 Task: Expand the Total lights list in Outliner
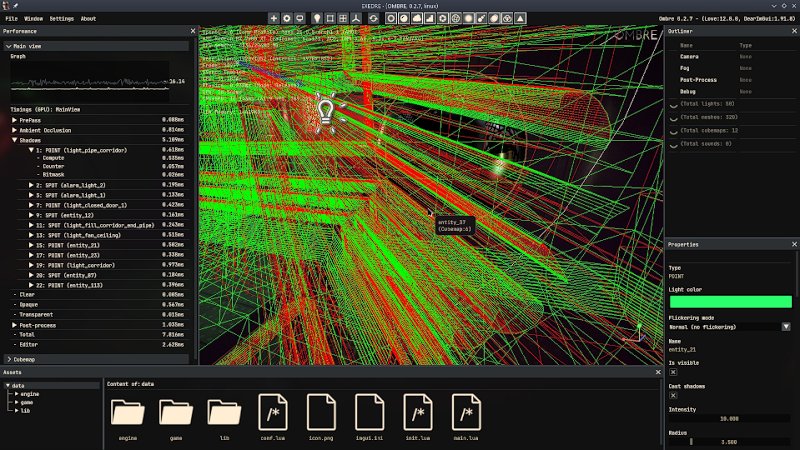672,104
